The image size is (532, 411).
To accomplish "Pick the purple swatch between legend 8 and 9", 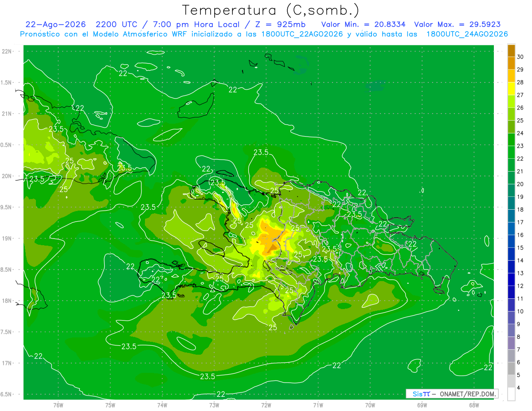I will [x=511, y=330].
